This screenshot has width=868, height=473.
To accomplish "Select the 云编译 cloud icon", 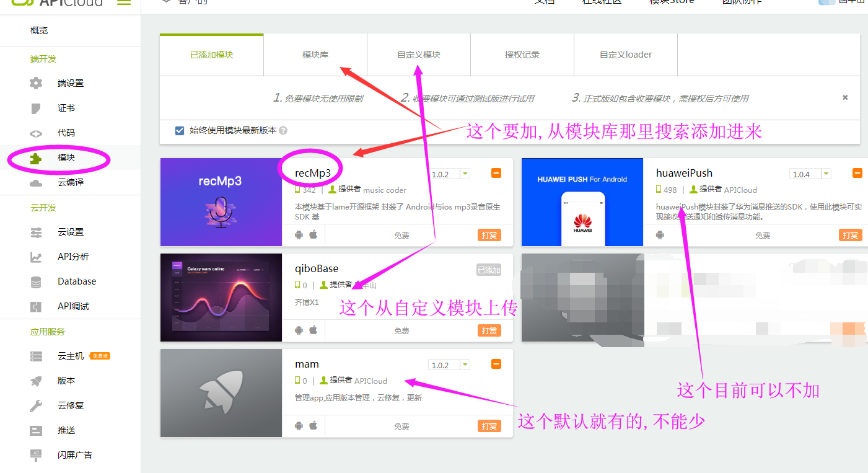I will (37, 183).
